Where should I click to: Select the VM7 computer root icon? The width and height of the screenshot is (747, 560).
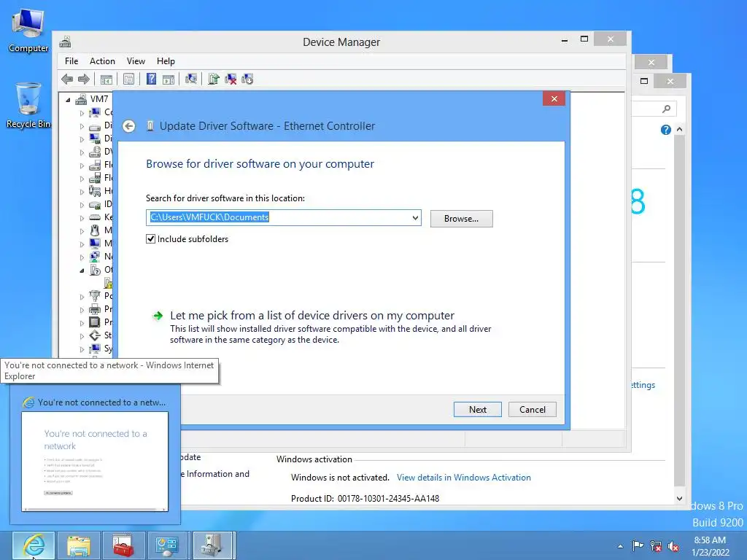pyautogui.click(x=82, y=99)
